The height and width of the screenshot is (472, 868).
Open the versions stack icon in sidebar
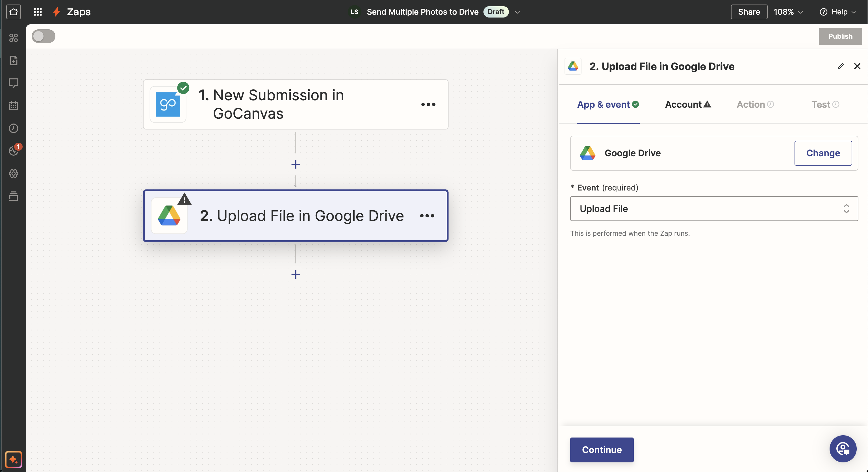pos(14,196)
